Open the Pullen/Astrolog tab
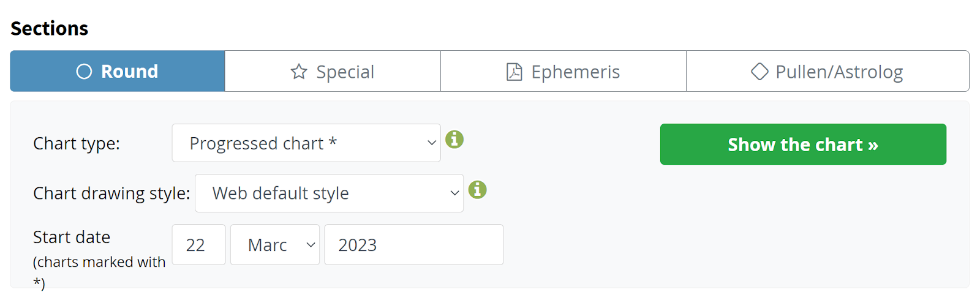 [x=827, y=72]
